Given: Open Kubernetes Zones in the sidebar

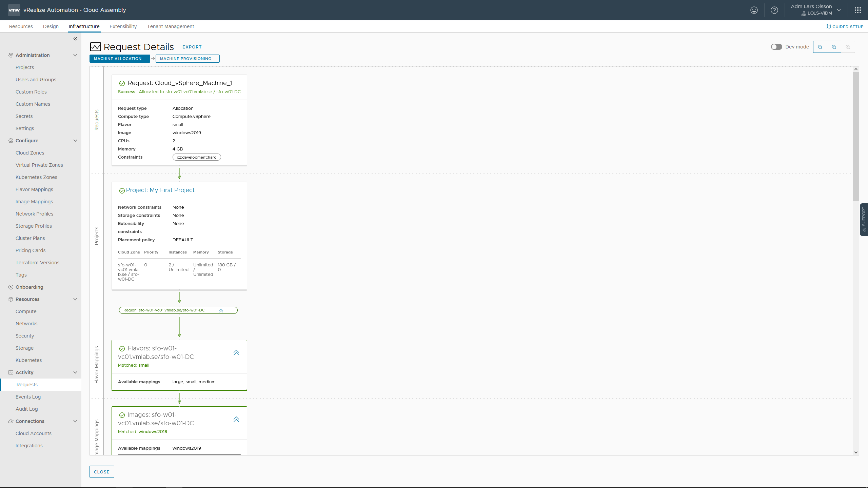Looking at the screenshot, I should [x=36, y=177].
